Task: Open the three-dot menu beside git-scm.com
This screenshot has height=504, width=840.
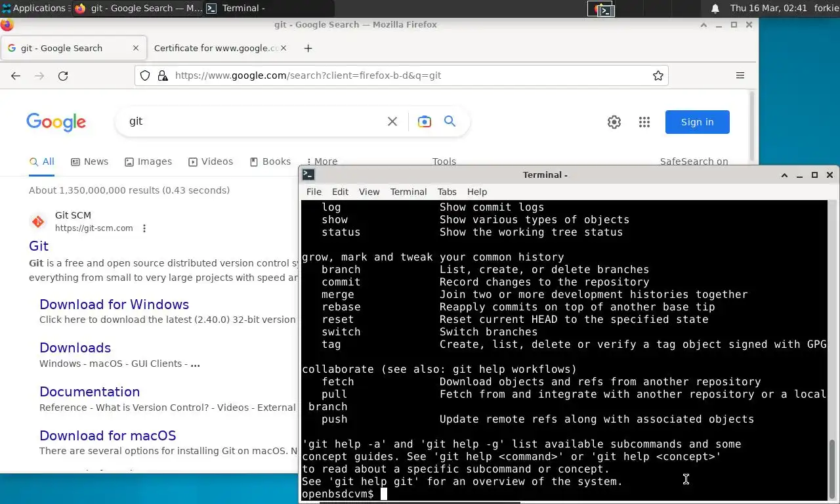Action: (144, 228)
